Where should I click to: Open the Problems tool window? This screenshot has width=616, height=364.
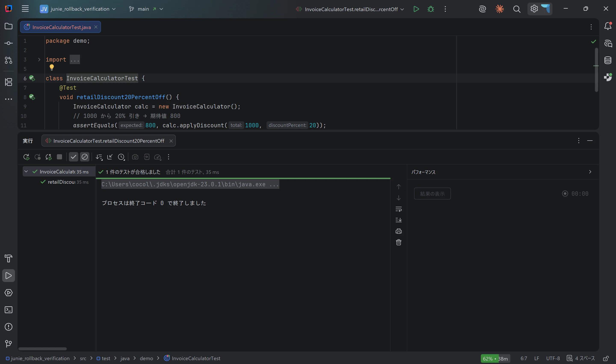9,327
